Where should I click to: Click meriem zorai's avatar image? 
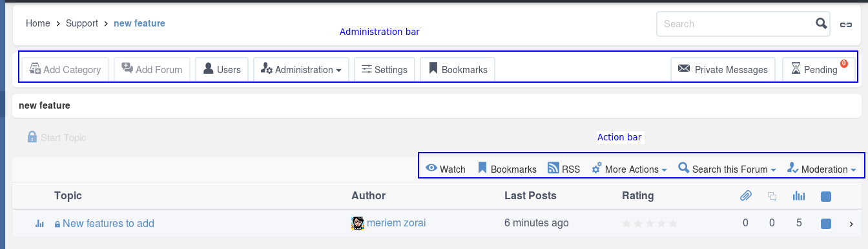point(358,223)
